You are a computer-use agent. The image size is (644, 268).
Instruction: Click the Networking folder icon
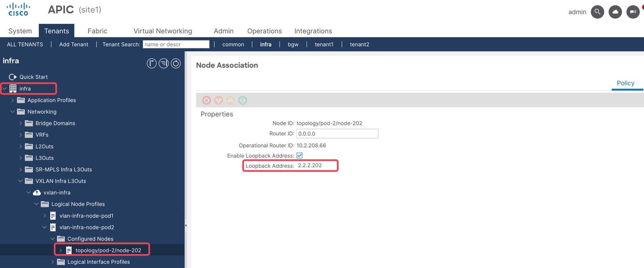point(21,112)
